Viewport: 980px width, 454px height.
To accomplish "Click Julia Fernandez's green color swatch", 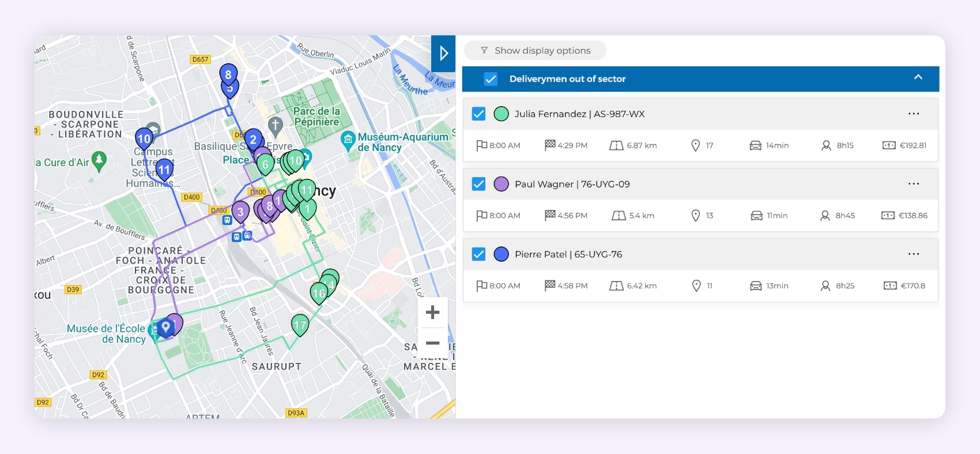I will coord(501,114).
